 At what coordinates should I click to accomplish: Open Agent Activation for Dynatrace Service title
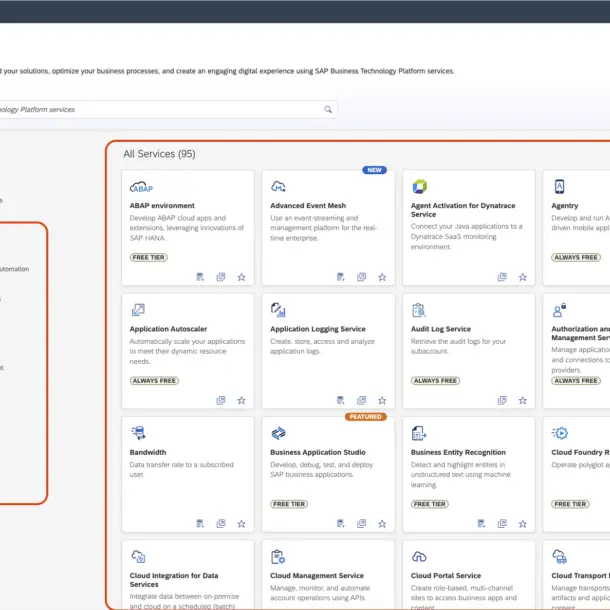coord(463,210)
